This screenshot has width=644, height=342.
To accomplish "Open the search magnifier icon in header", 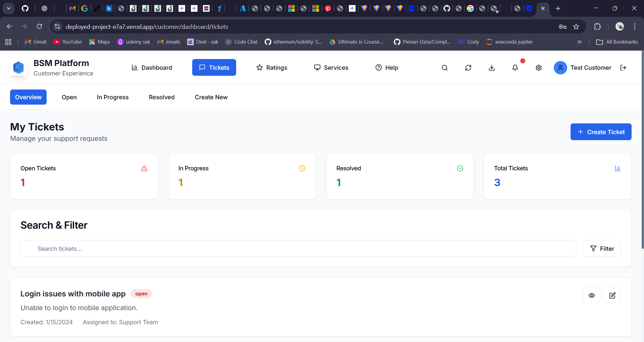I will pyautogui.click(x=445, y=68).
